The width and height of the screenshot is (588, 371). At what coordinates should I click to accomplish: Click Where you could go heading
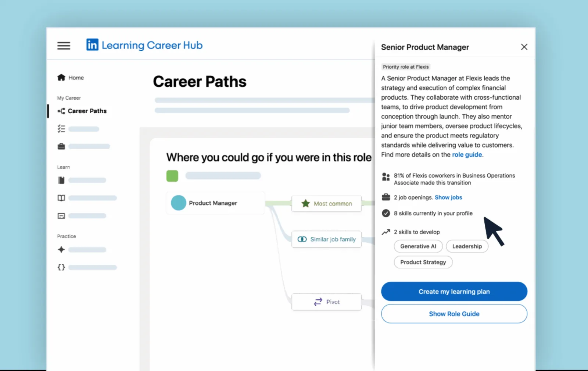[x=269, y=157]
